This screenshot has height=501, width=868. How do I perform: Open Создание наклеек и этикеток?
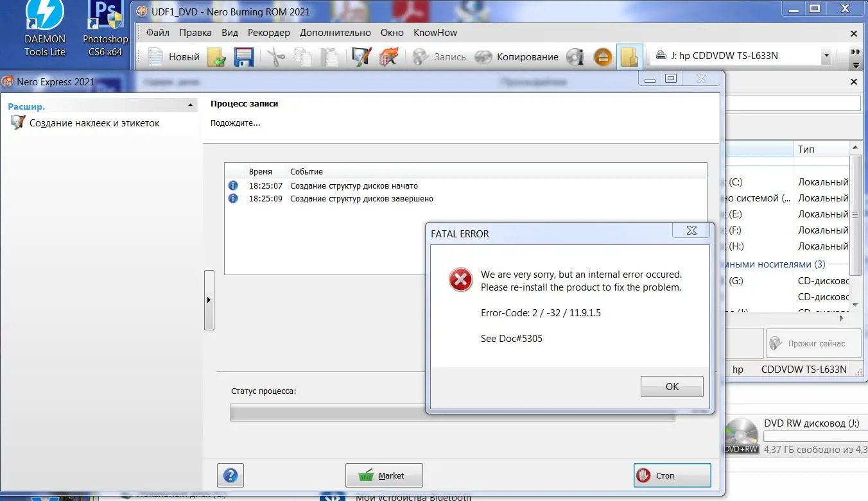[86, 123]
